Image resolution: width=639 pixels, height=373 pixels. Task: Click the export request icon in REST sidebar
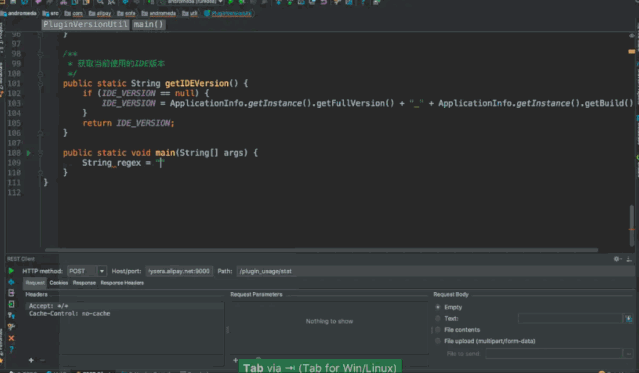11,293
